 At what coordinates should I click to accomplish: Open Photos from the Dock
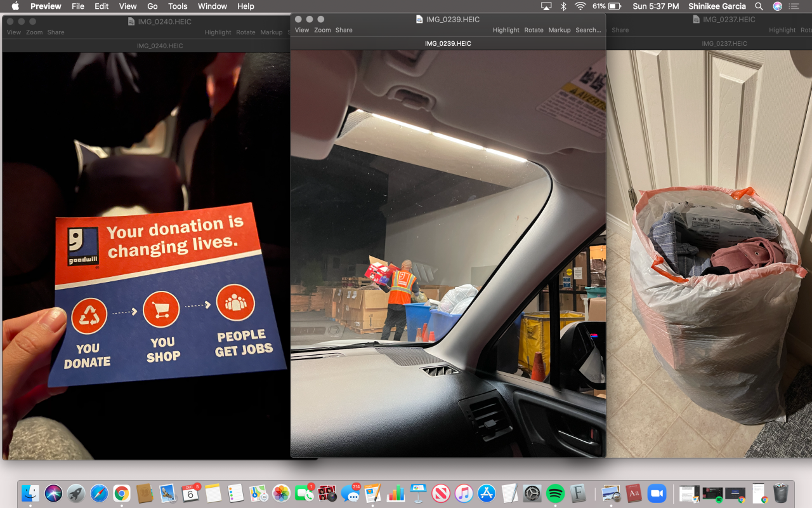(x=281, y=493)
